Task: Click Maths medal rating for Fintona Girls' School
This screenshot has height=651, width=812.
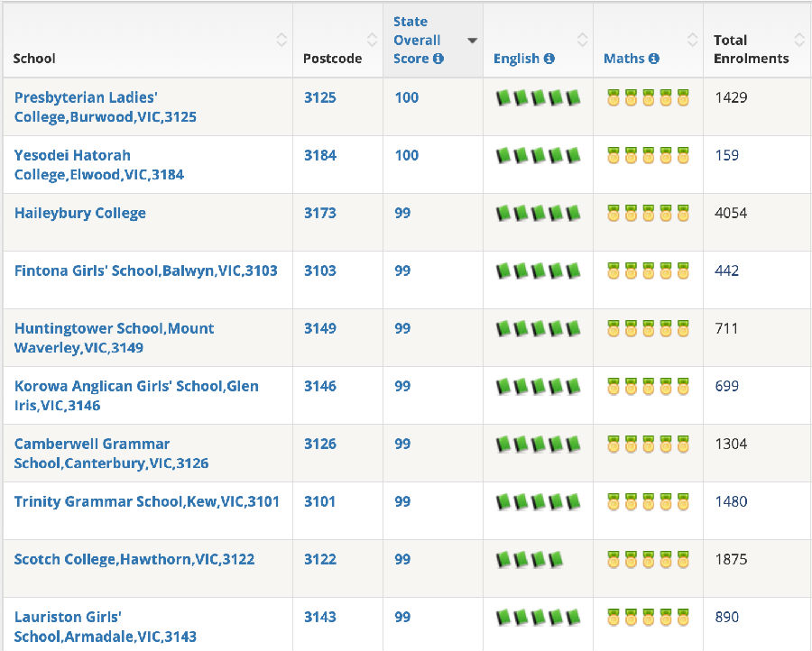Action: point(649,270)
